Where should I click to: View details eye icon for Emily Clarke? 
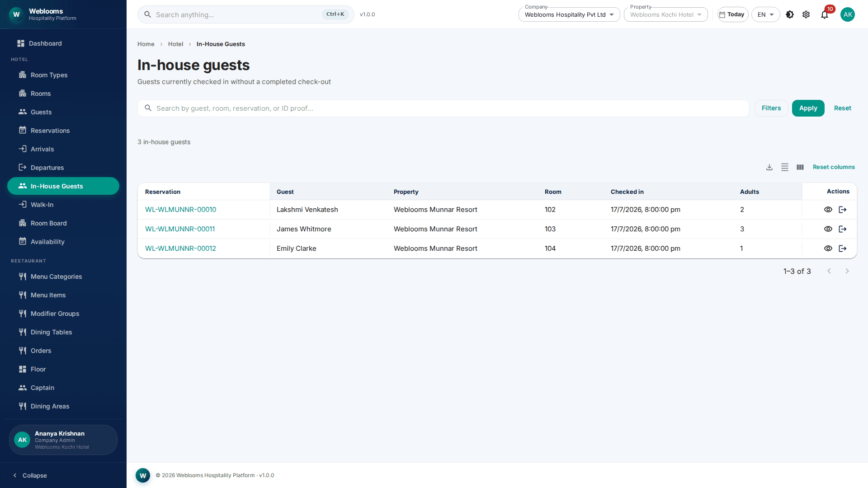pyautogui.click(x=828, y=249)
